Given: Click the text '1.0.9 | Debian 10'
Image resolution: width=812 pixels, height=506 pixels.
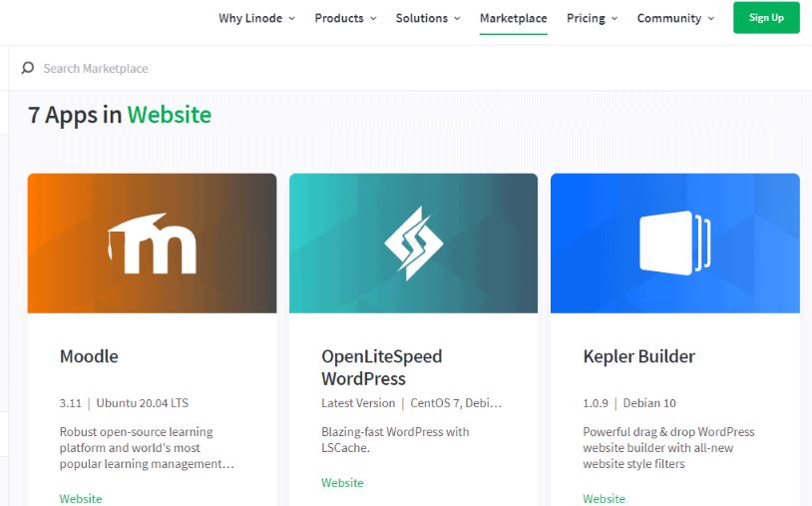Looking at the screenshot, I should tap(629, 403).
